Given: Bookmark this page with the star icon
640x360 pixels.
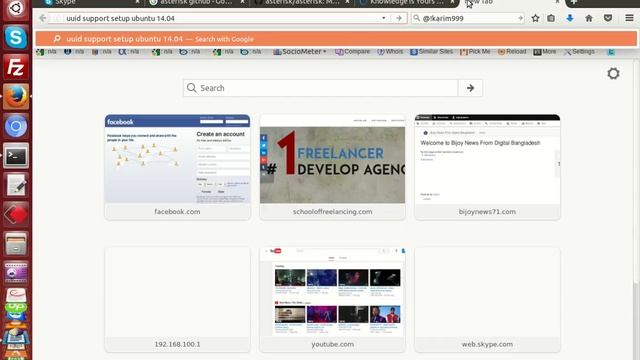Looking at the screenshot, I should 535,18.
